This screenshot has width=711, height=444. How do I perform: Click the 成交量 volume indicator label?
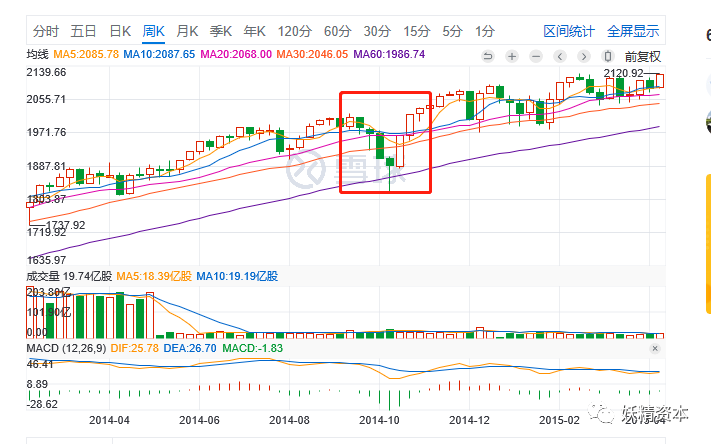43,274
